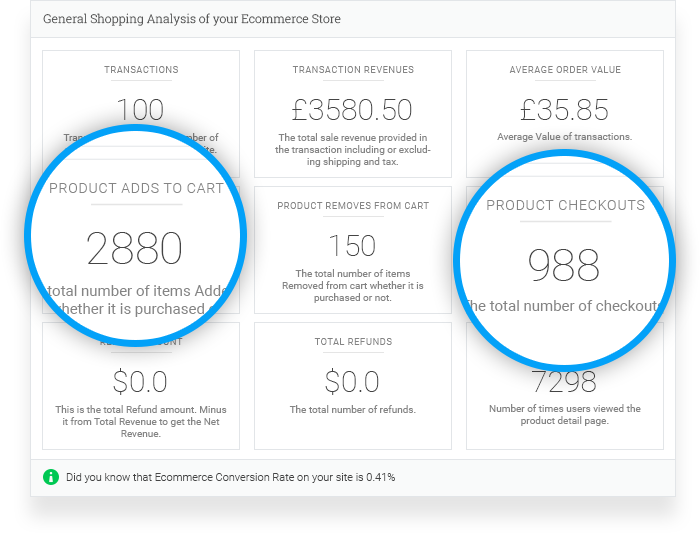Image resolution: width=700 pixels, height=533 pixels.
Task: Click the 7298 product detail views number
Action: 564,383
